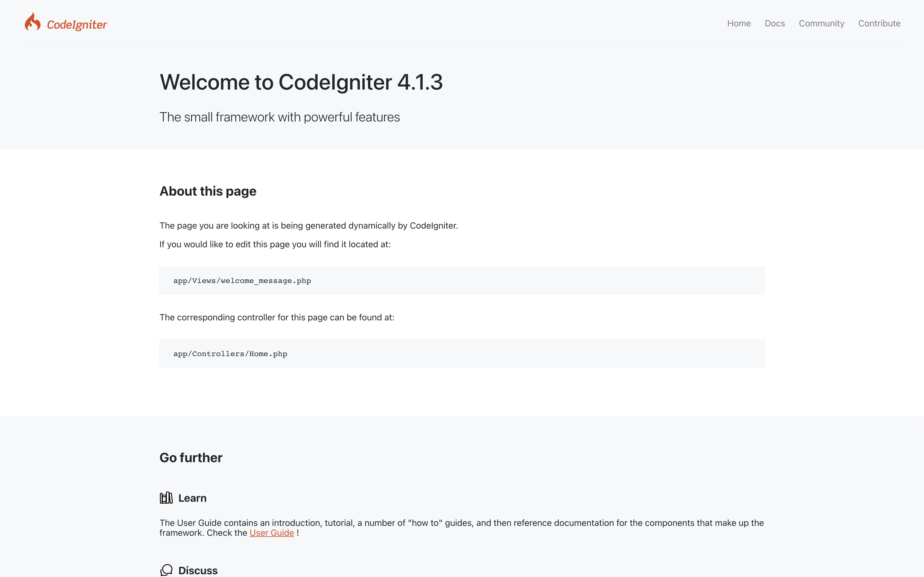Click the CodeIgniter flame logo icon
924x577 pixels.
(x=32, y=22)
